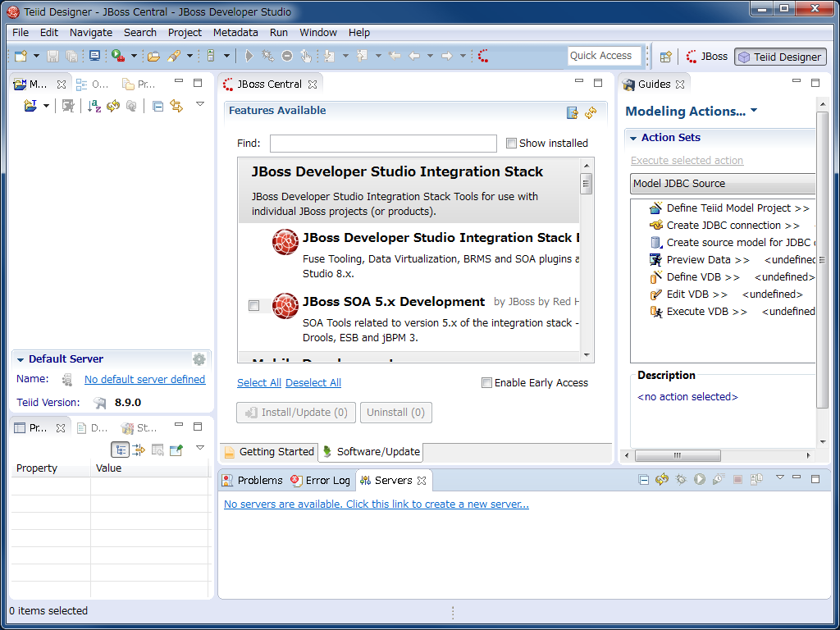Viewport: 840px width, 630px height.
Task: Click the Install/Update (0) button
Action: pos(295,413)
